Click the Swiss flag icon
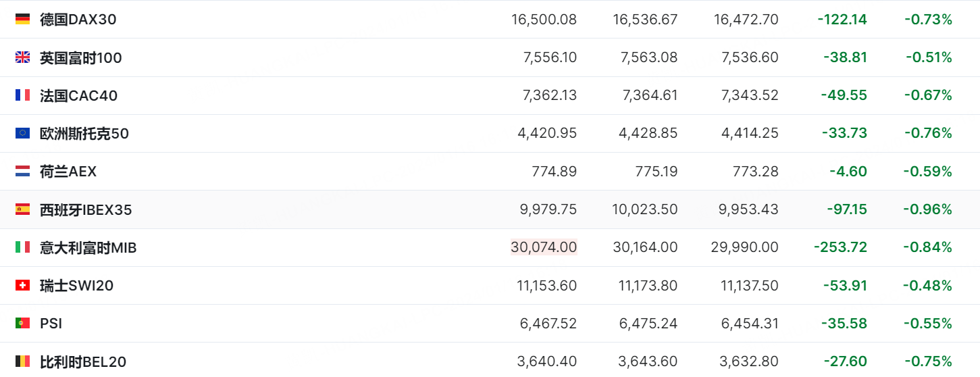980x377 pixels. click(x=22, y=286)
